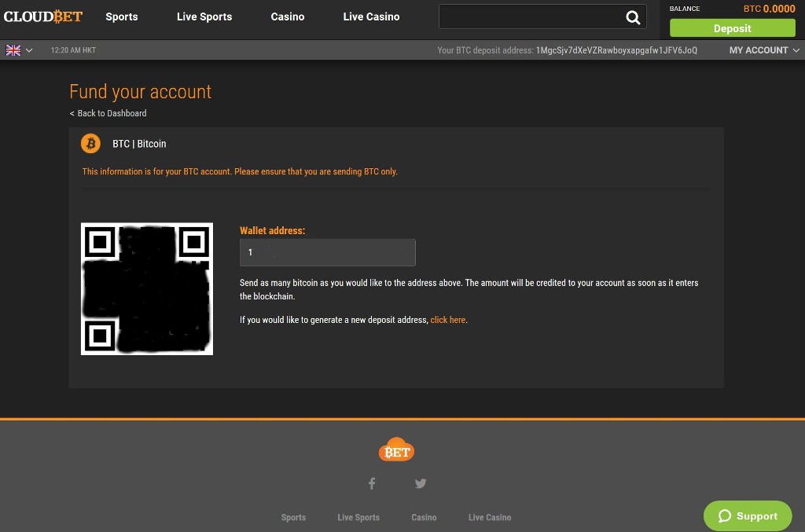The width and height of the screenshot is (805, 532).
Task: Expand the MY ACCOUNT dropdown
Action: coord(764,50)
